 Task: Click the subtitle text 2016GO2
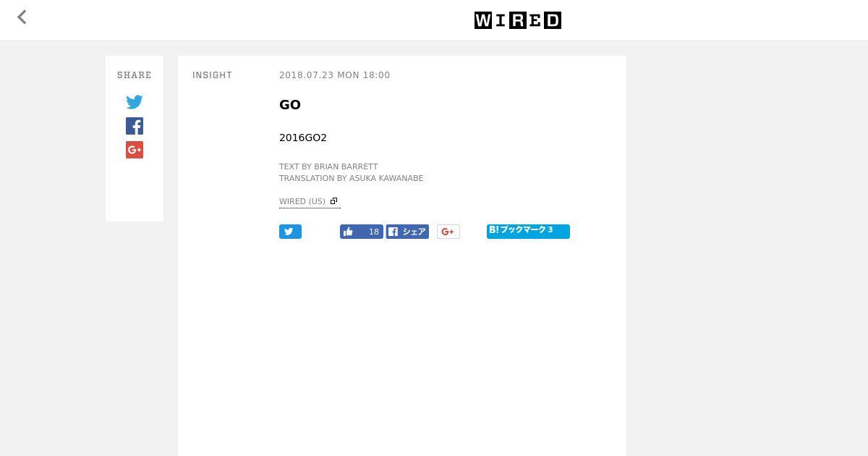[x=303, y=138]
